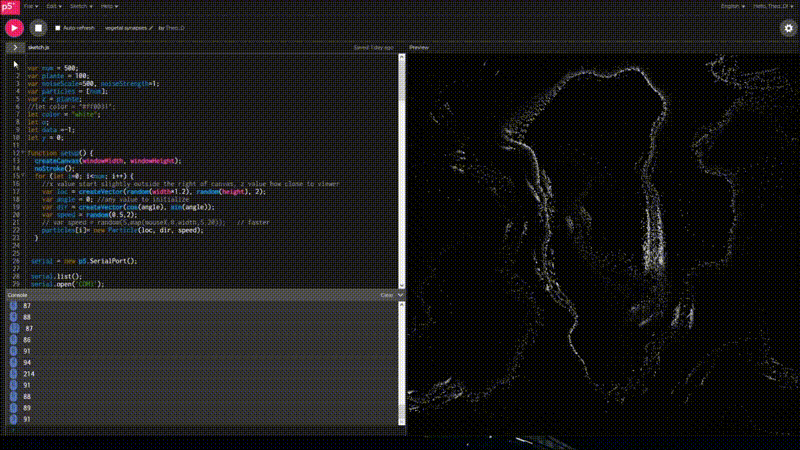Open the File menu
This screenshot has width=800, height=450.
pyautogui.click(x=32, y=6)
